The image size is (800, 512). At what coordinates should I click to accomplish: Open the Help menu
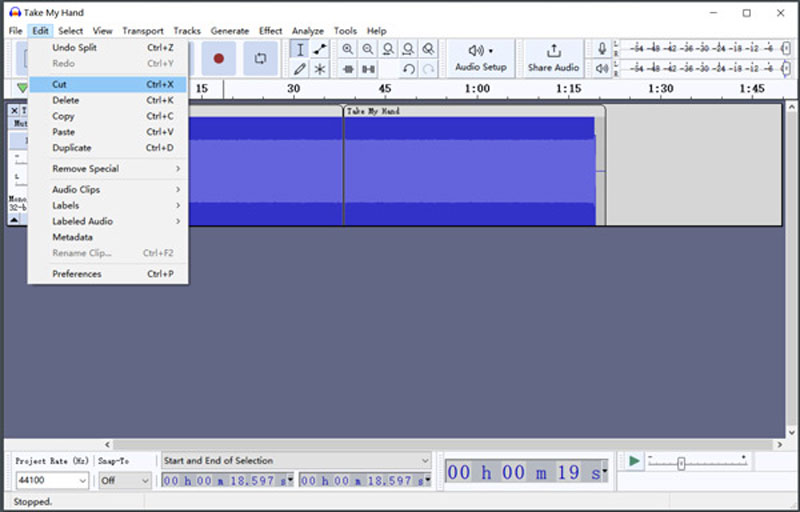[x=377, y=31]
